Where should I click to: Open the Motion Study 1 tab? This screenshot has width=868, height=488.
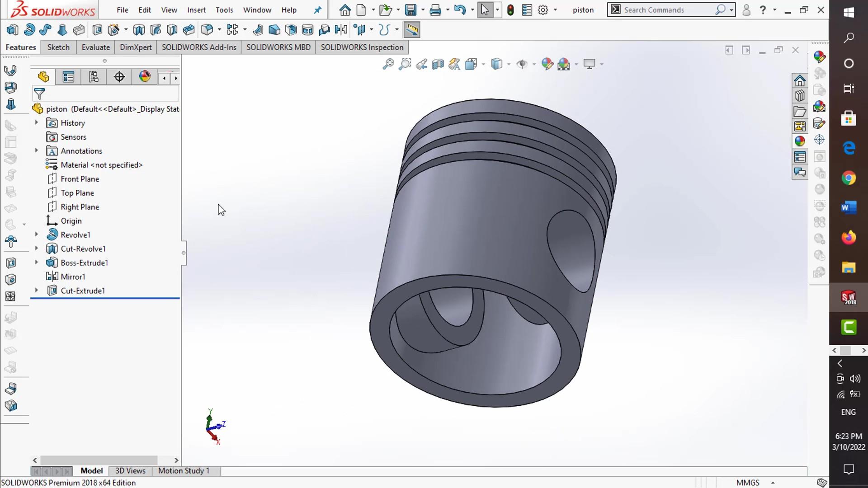[183, 471]
